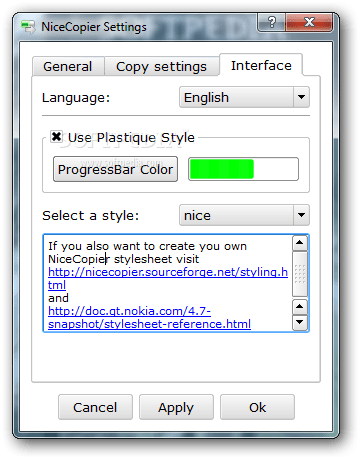Select the Interface tab

pos(261,65)
